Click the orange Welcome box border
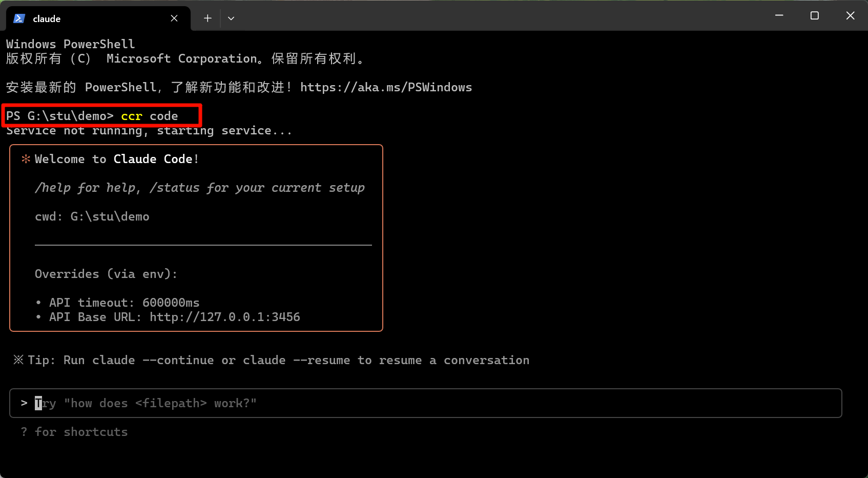Screen dimensions: 868x478 [196, 145]
